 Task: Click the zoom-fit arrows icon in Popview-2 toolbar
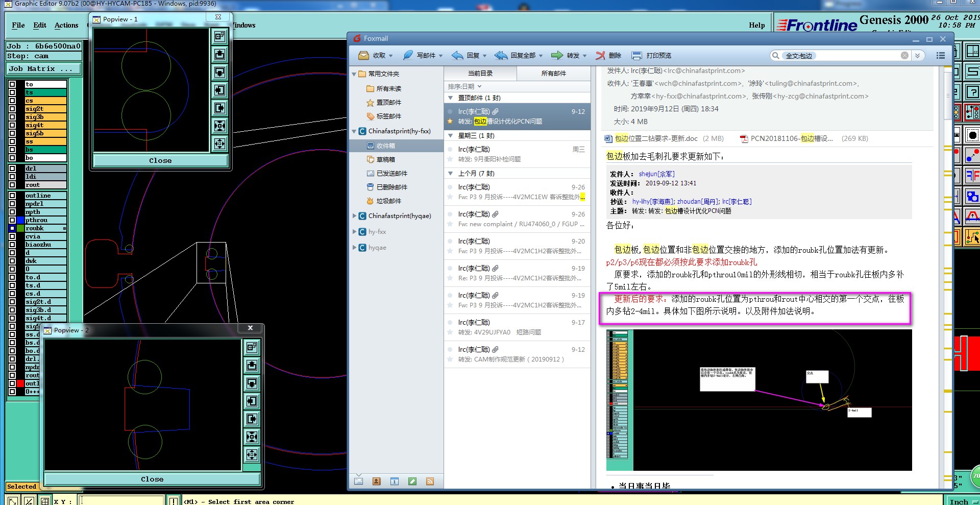pos(252,437)
